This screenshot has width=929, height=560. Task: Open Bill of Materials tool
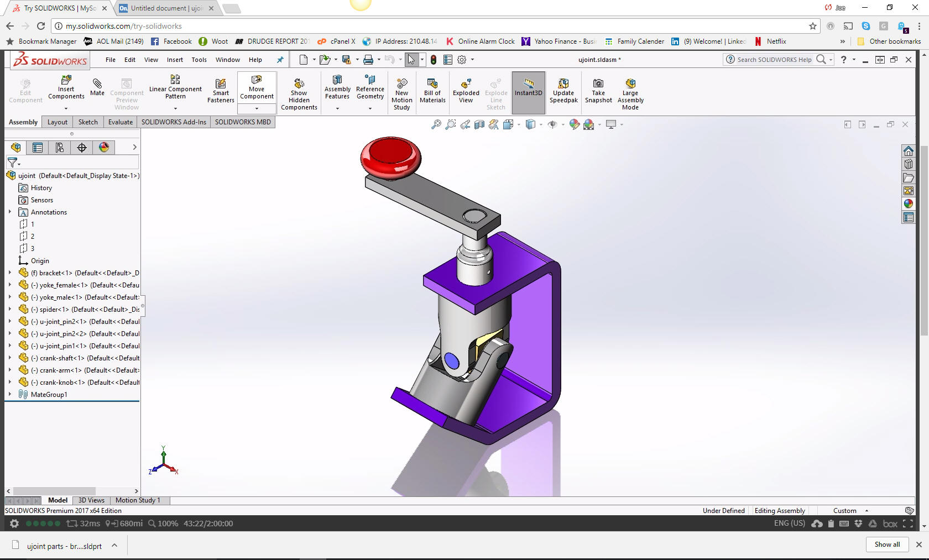[432, 91]
